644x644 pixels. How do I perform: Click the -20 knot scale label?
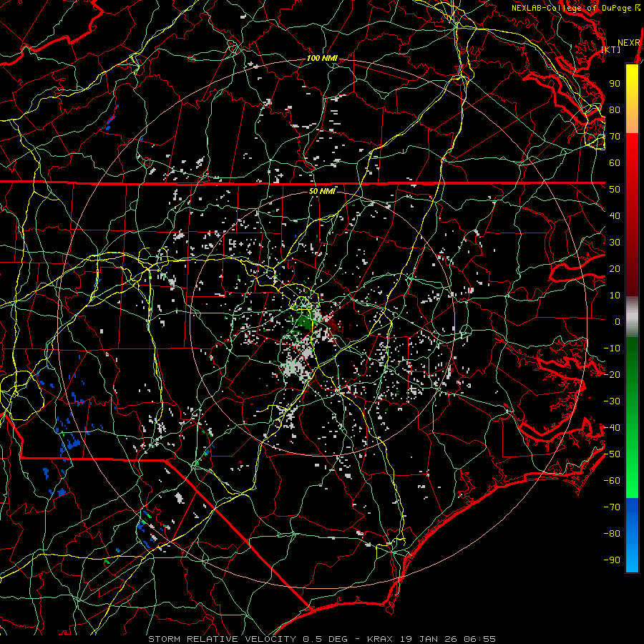pyautogui.click(x=612, y=375)
